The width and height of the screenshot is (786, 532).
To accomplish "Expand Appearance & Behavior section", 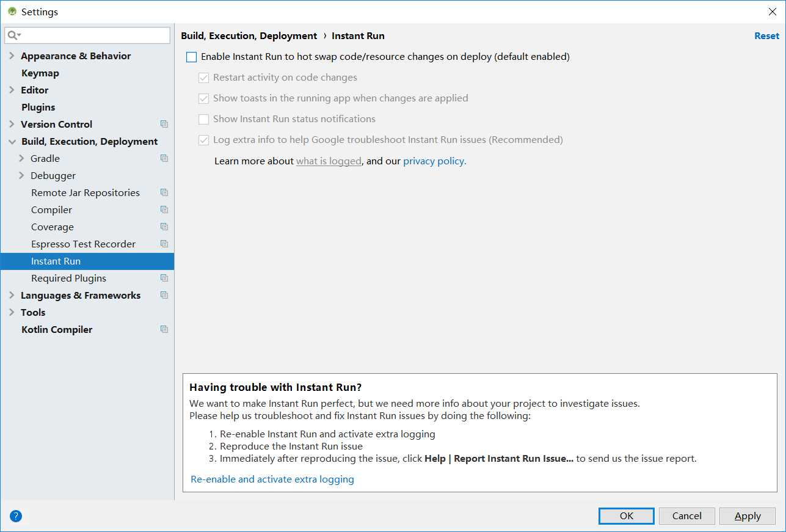I will click(x=12, y=56).
